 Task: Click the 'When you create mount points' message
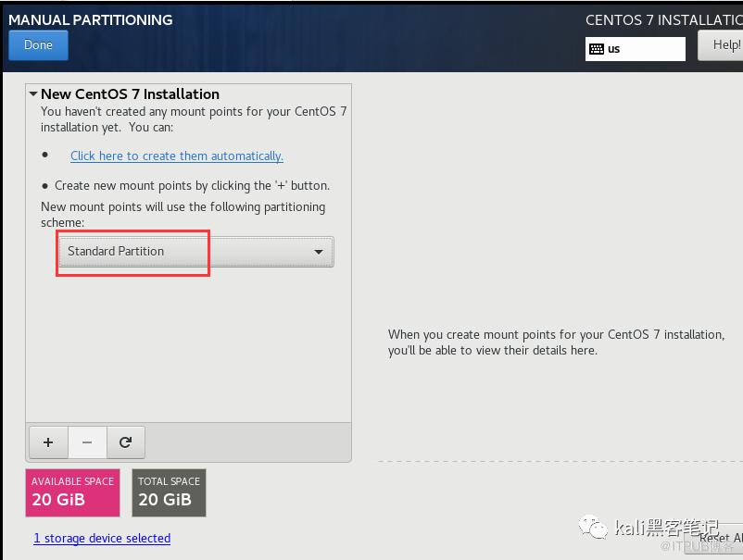(556, 342)
